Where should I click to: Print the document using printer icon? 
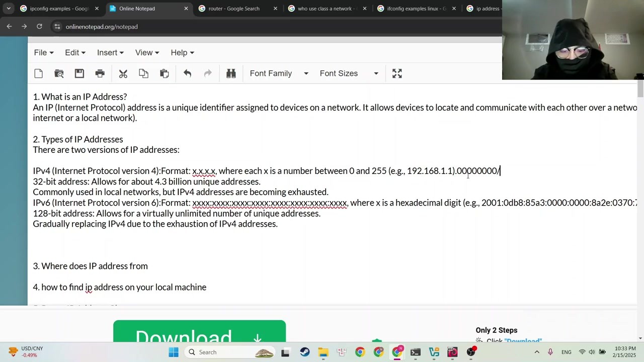click(x=100, y=73)
